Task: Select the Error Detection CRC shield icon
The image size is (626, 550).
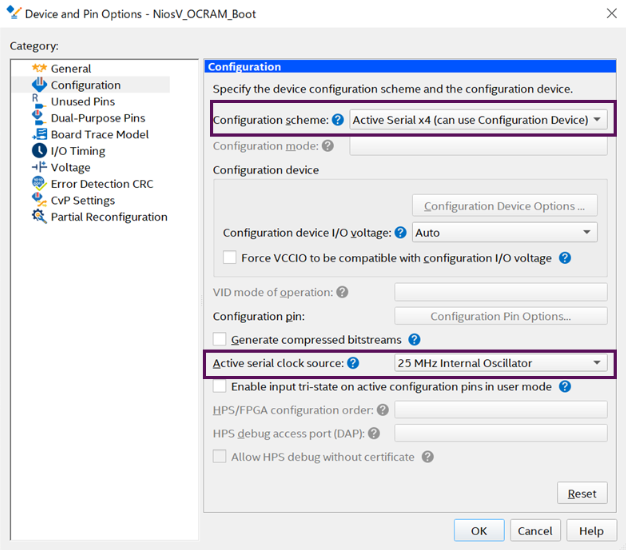Action: click(40, 184)
